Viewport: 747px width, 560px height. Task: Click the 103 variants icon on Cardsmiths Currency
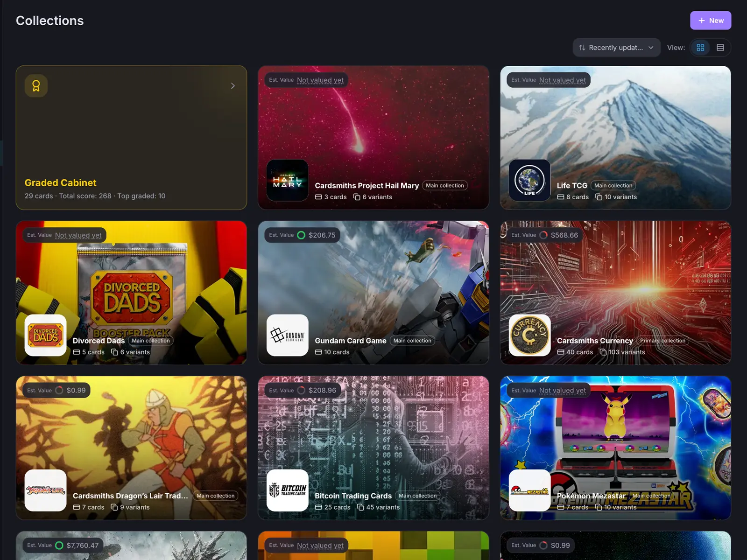tap(603, 352)
